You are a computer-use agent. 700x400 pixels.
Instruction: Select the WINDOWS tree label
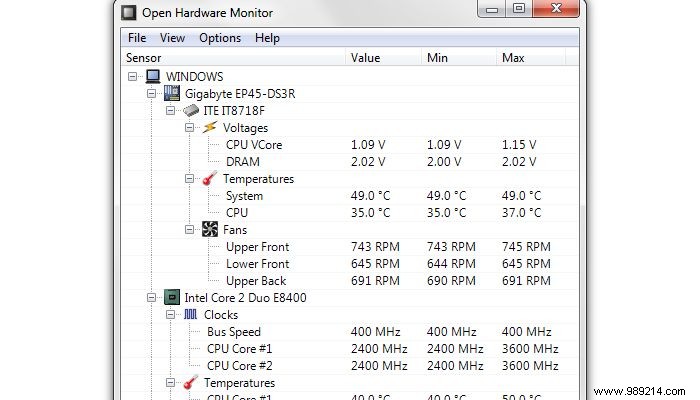pyautogui.click(x=194, y=77)
